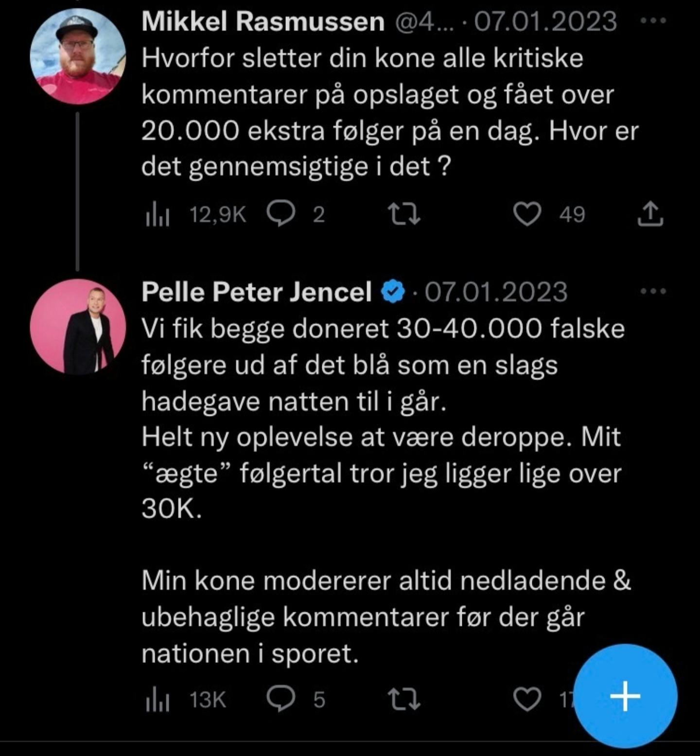Share Mikkel Rasmussen's tweet

tap(650, 214)
